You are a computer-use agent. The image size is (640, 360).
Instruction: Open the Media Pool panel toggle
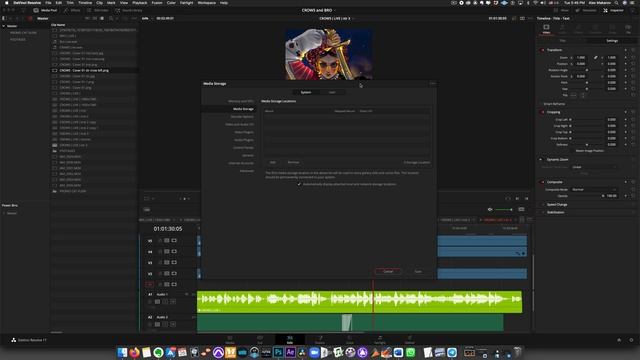45,10
